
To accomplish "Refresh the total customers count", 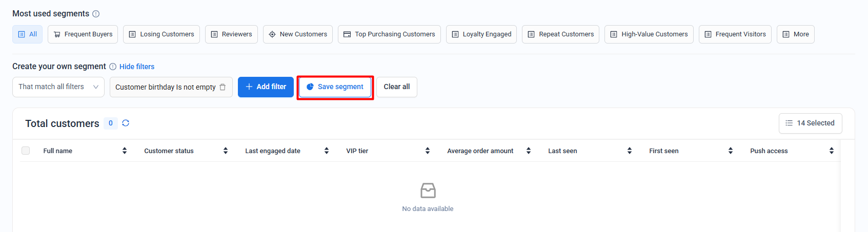I will tap(126, 123).
